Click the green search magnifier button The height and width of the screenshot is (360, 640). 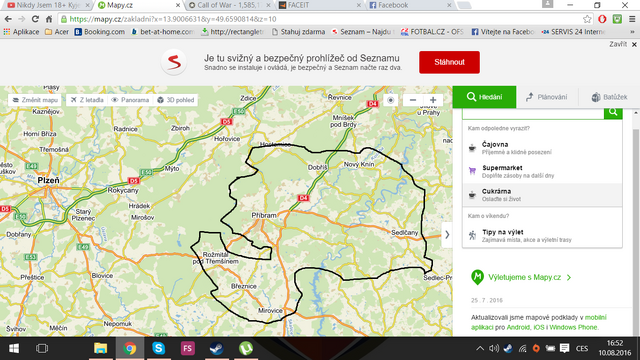(613, 112)
